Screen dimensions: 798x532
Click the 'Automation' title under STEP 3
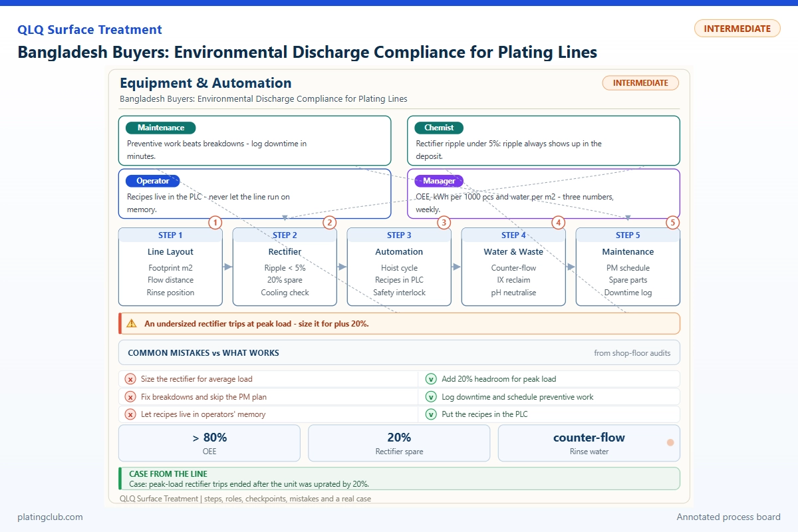tap(399, 252)
